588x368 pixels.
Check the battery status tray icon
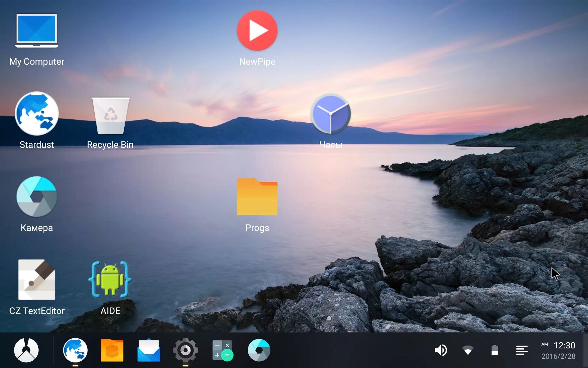pyautogui.click(x=495, y=350)
